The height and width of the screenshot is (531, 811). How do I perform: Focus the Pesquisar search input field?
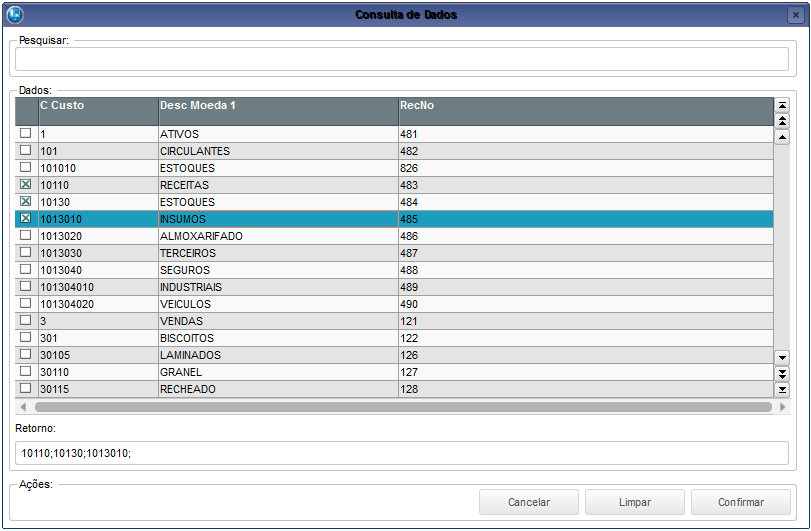(x=402, y=58)
